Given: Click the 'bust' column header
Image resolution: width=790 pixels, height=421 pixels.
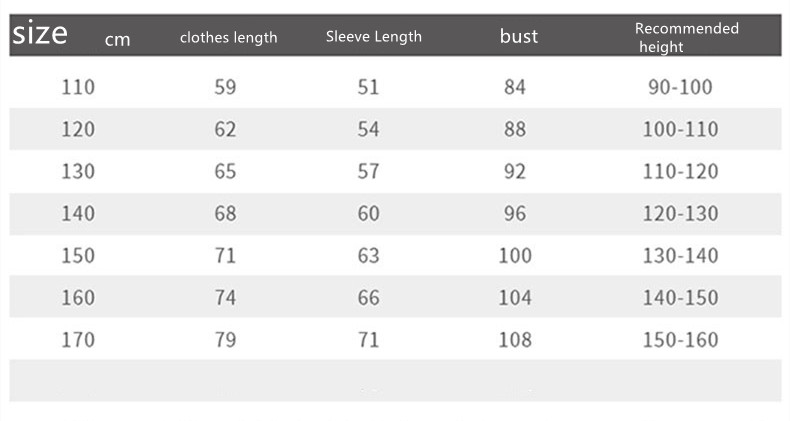Looking at the screenshot, I should [518, 37].
